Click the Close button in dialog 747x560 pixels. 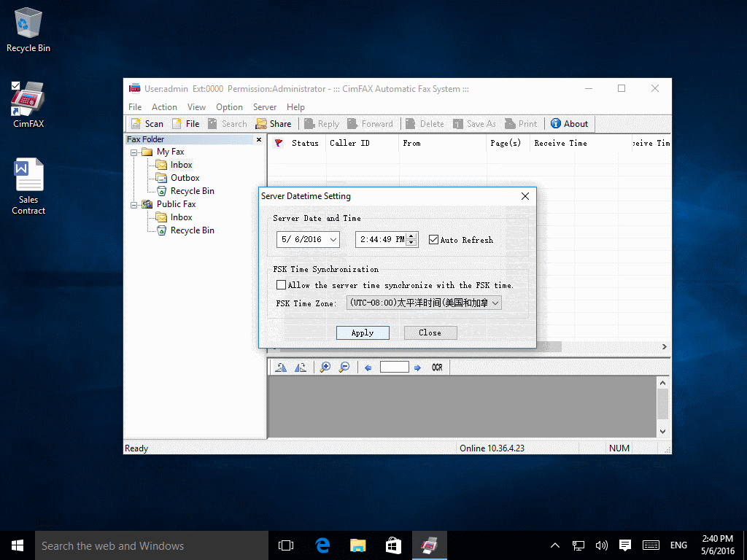click(x=430, y=332)
